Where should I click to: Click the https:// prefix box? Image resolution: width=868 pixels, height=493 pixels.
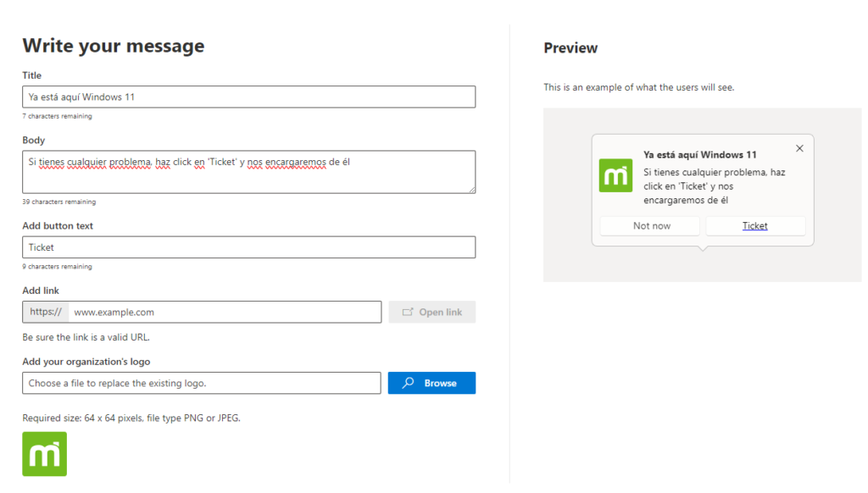[x=46, y=312]
